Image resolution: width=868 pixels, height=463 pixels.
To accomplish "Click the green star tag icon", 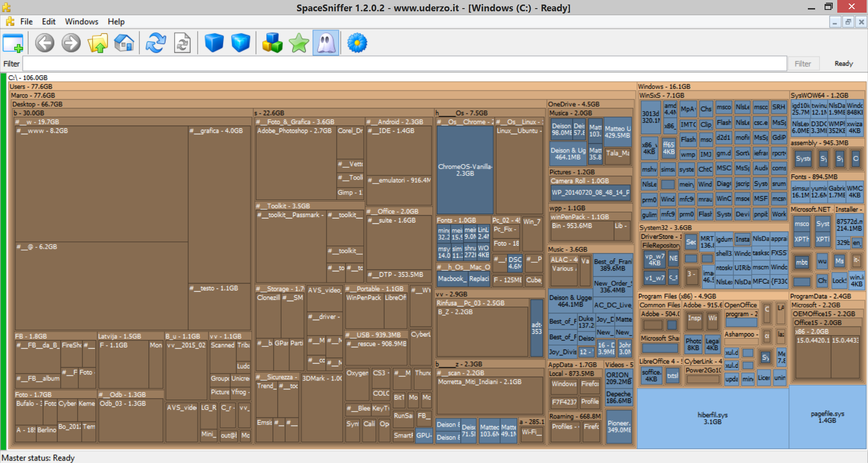I will [299, 43].
